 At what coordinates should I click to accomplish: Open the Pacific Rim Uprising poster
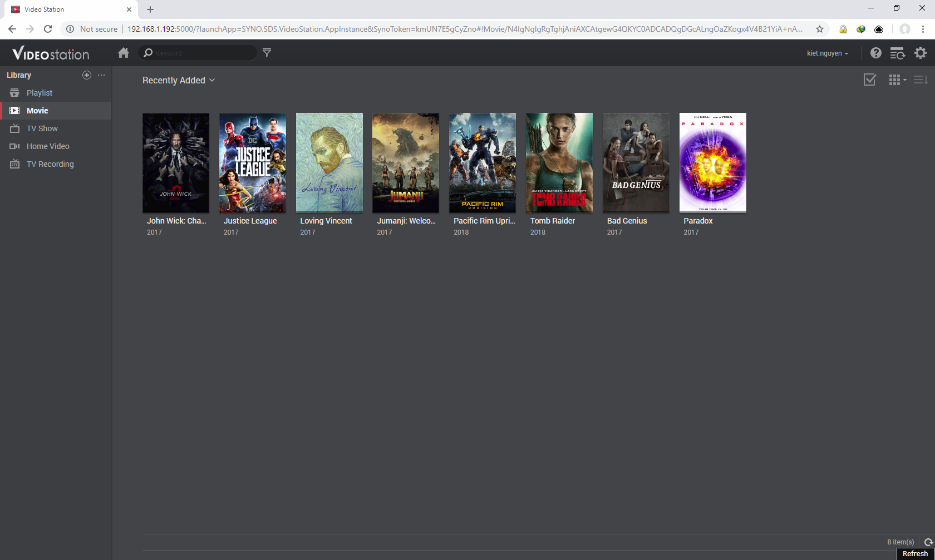(483, 162)
